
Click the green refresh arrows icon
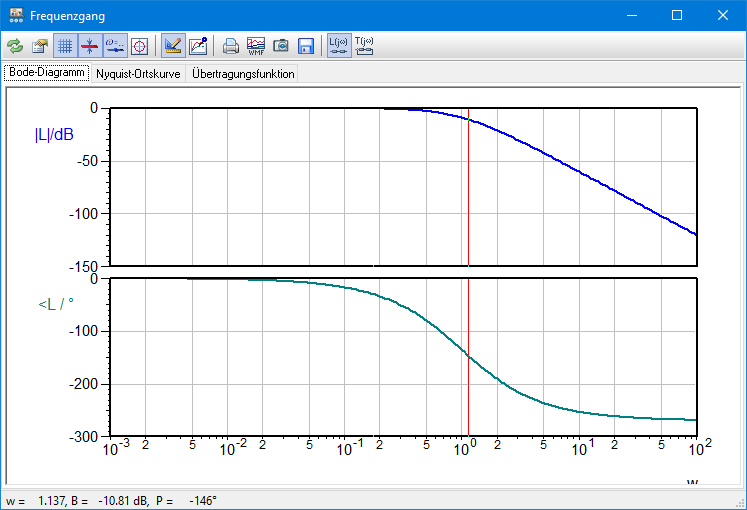[x=15, y=46]
